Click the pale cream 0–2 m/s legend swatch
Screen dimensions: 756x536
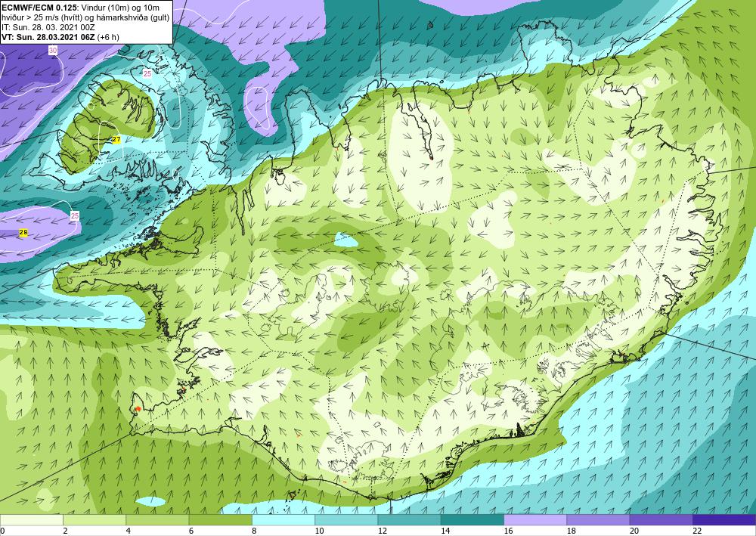coord(31,520)
